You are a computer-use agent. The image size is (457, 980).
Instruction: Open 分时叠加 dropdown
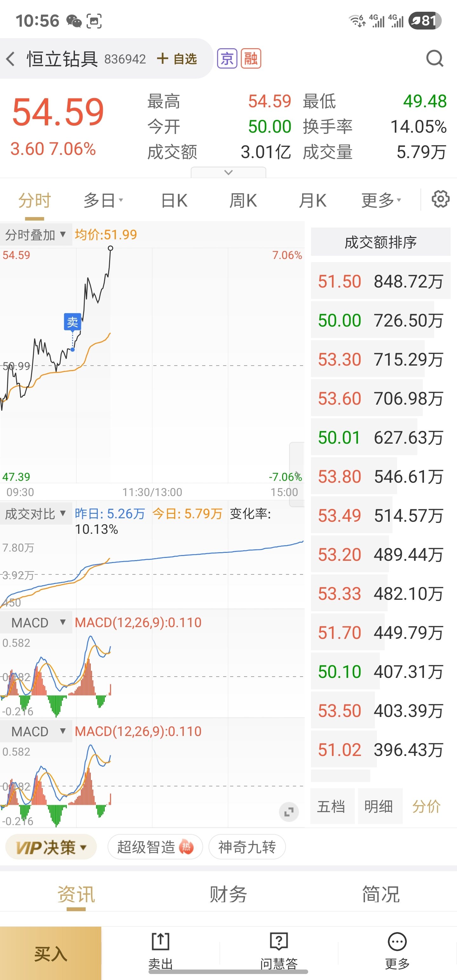(x=36, y=235)
